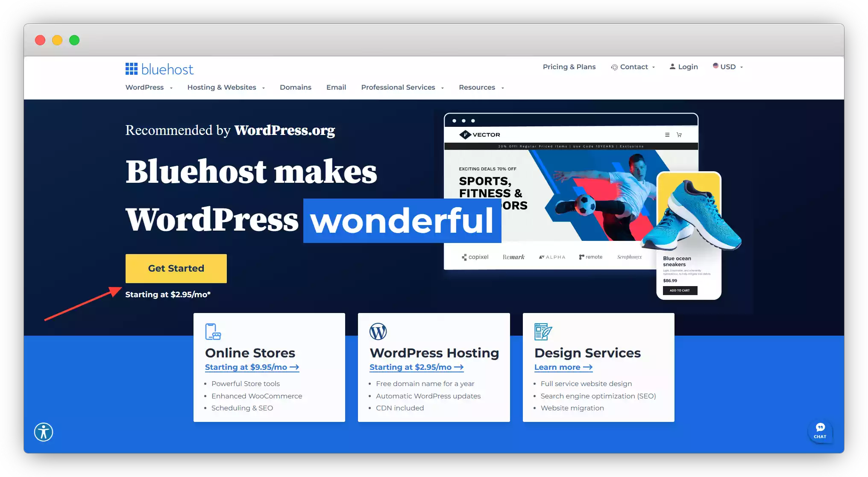868x477 pixels.
Task: Click the Design Services Learn more link
Action: (x=563, y=367)
